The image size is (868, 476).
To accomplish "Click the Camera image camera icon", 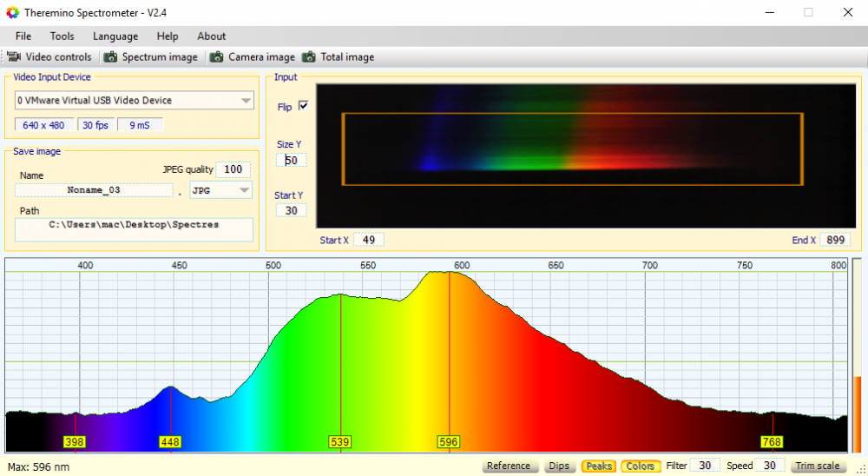I will coord(216,56).
